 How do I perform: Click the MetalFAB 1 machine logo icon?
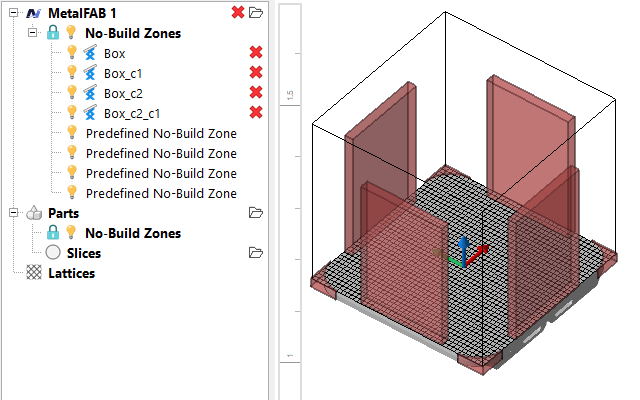[33, 13]
